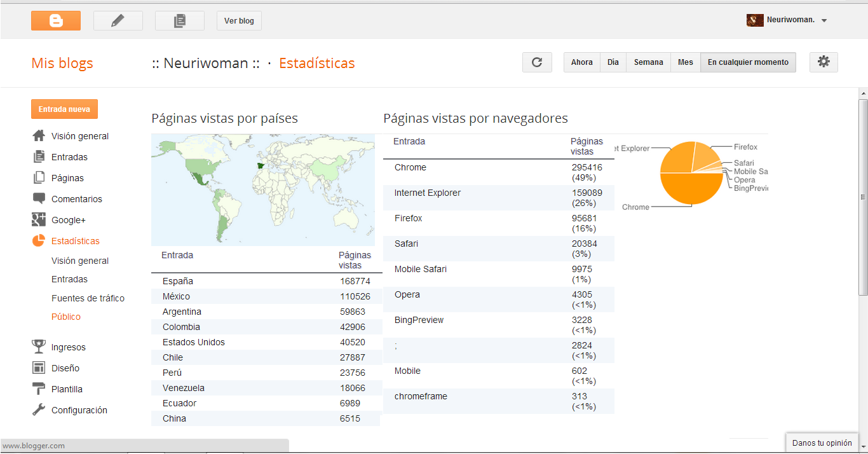Click the Estados Unidos country row
868x454 pixels.
click(266, 342)
